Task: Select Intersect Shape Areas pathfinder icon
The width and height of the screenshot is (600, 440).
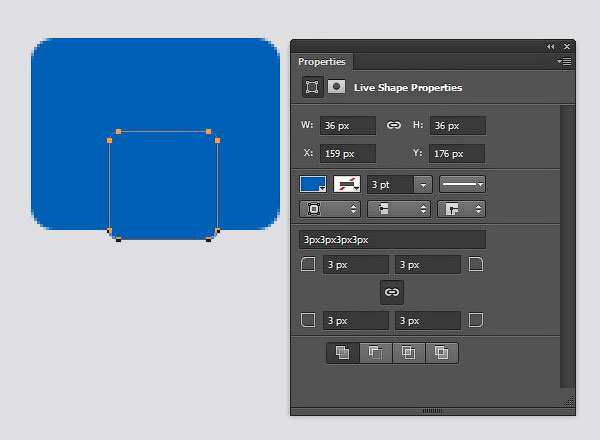Action: point(408,352)
